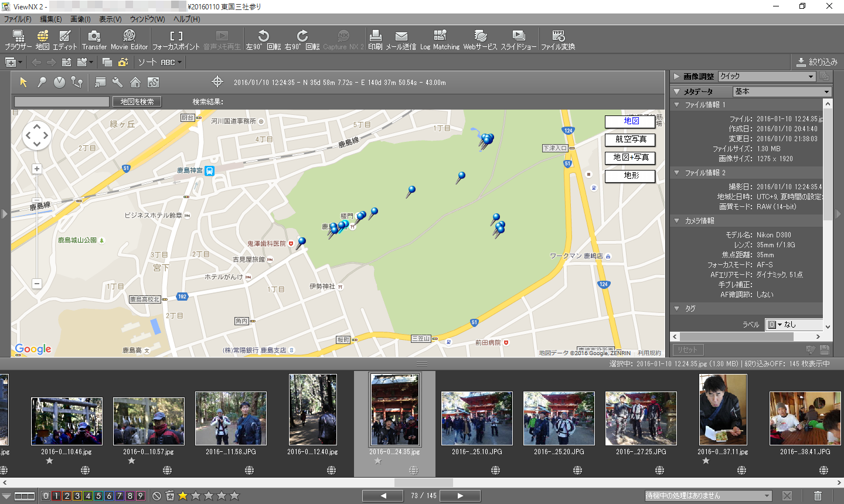Rotate image 右90° clockwise
The width and height of the screenshot is (844, 504).
(x=302, y=40)
